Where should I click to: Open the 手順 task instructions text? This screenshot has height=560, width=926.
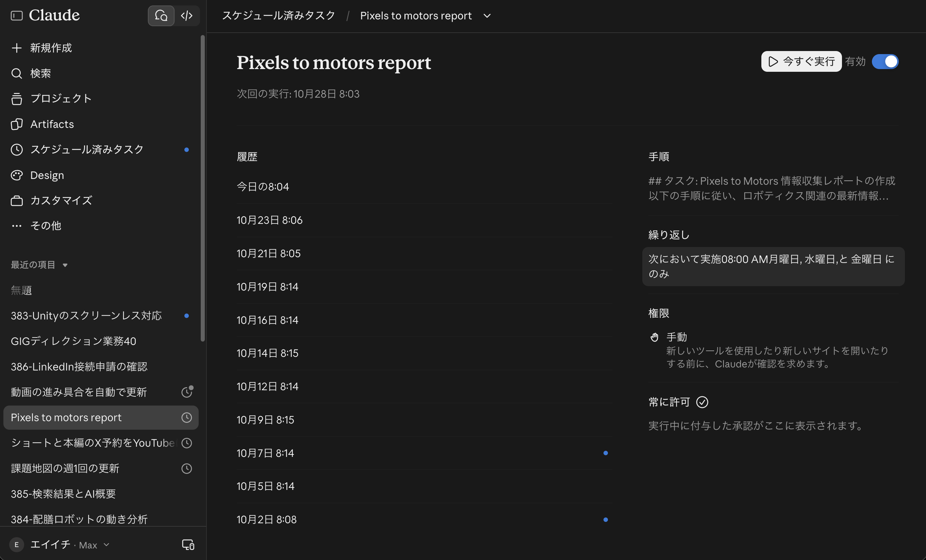[x=772, y=188]
